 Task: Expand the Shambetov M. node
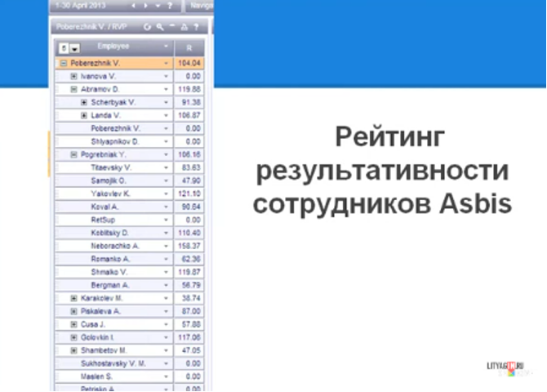click(x=73, y=350)
